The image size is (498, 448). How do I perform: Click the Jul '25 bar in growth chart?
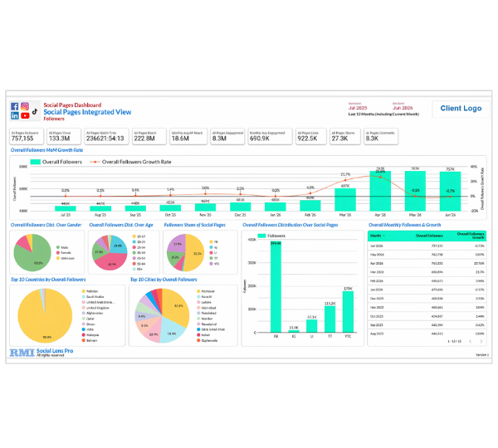tap(66, 208)
